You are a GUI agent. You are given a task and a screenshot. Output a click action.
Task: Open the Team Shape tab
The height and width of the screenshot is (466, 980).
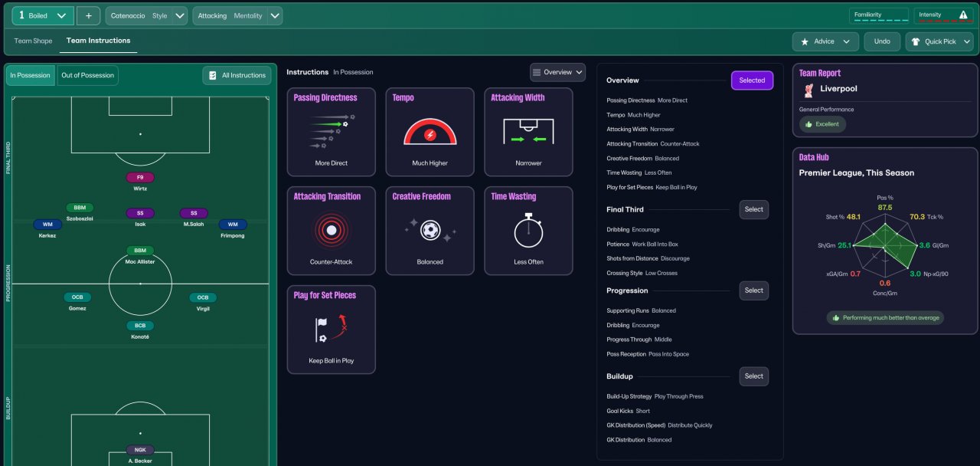(33, 41)
